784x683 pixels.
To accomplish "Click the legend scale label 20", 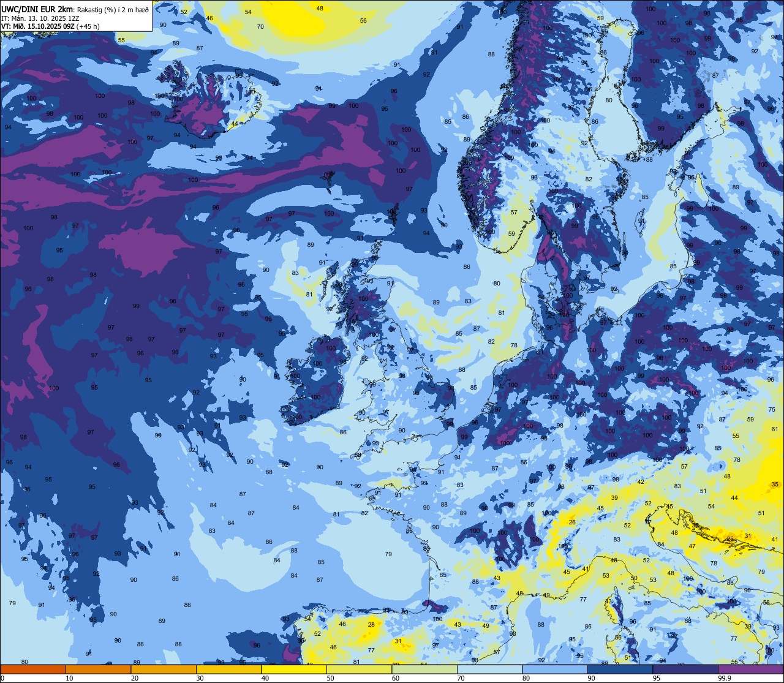I will tap(135, 678).
